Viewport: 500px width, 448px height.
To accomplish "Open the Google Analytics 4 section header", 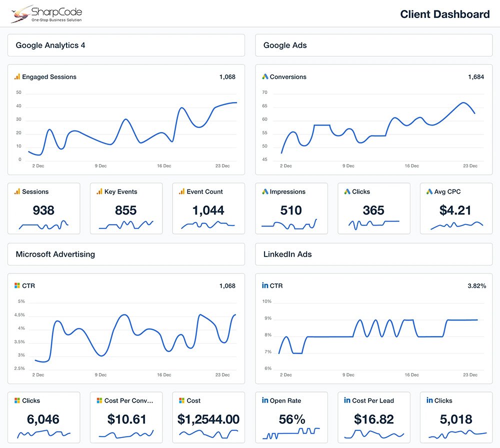I will pos(126,45).
